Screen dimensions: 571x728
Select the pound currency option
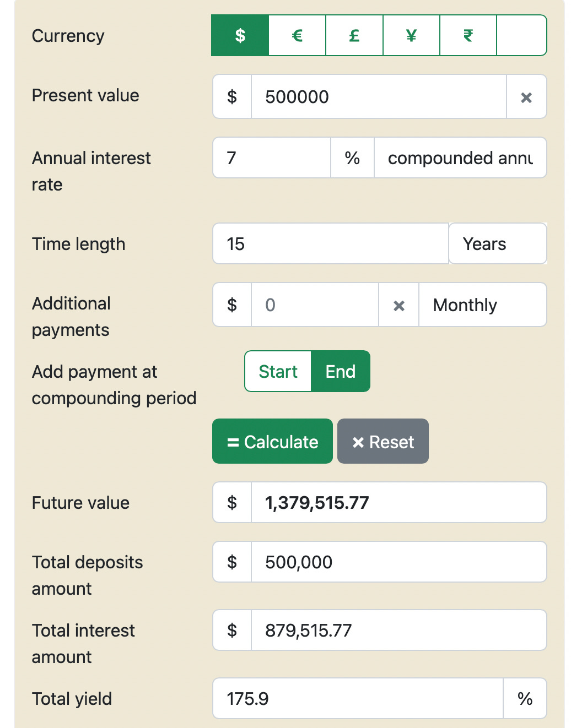pos(354,36)
